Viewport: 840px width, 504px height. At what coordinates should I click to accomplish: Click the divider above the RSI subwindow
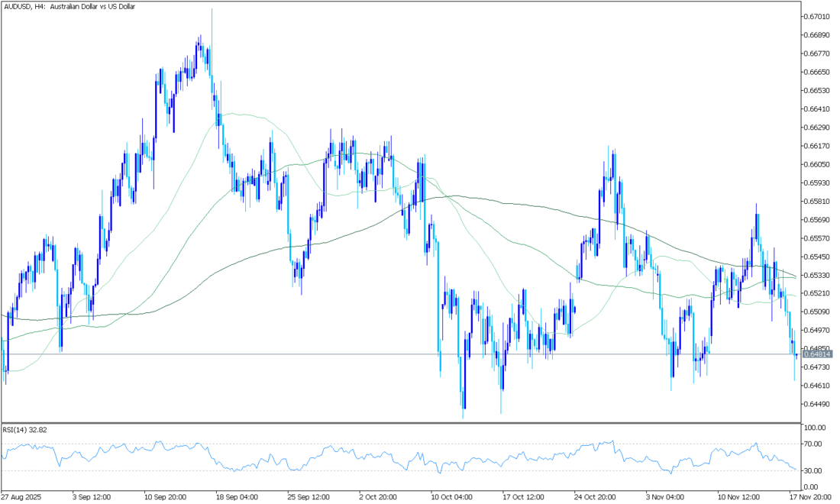click(397, 422)
